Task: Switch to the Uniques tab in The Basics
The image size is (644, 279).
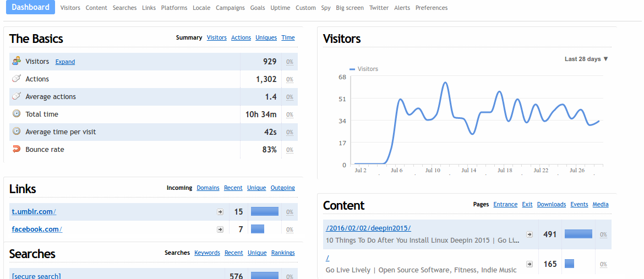Action: (266, 37)
